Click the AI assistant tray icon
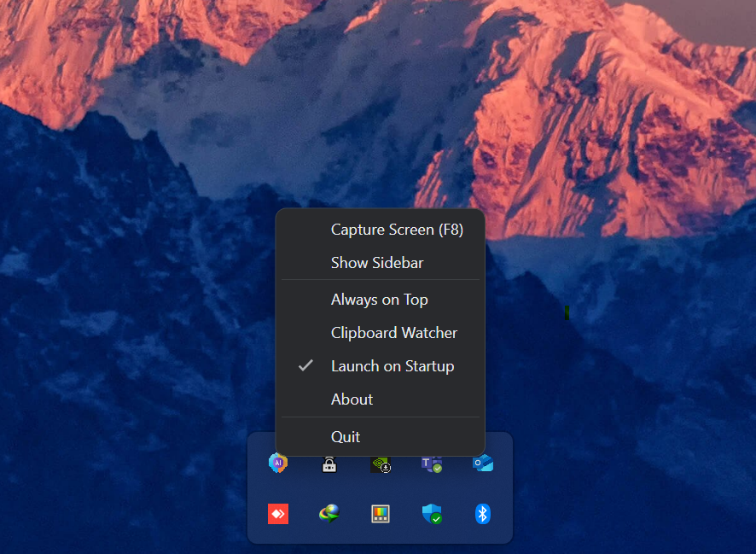 click(x=277, y=462)
